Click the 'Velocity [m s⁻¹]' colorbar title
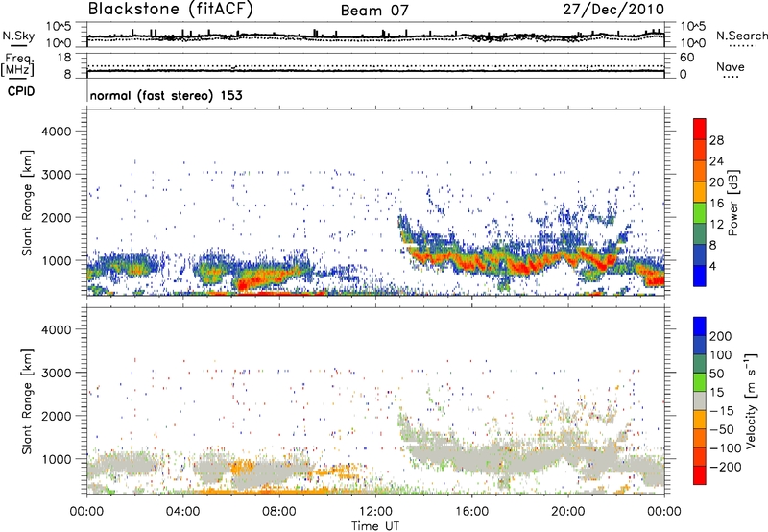Image resolution: width=768 pixels, height=532 pixels. pos(751,401)
